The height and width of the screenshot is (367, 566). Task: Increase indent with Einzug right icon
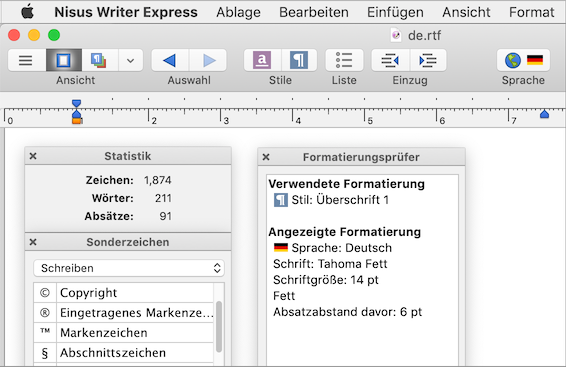428,60
